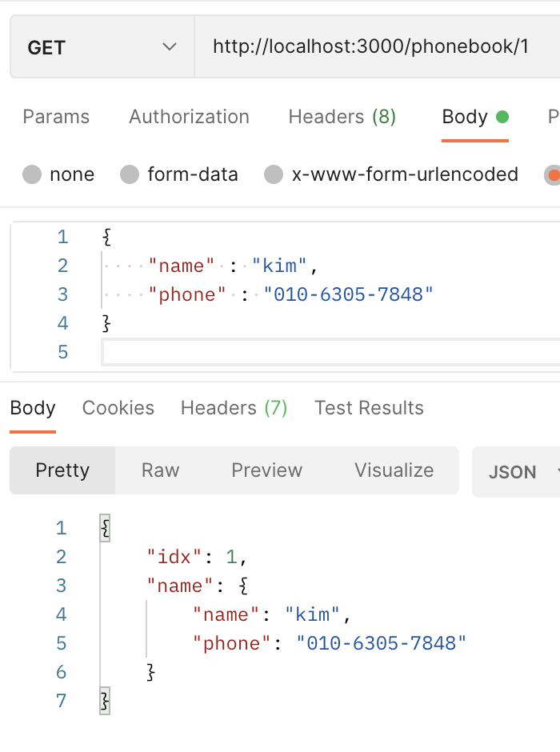Screen dimensions: 560x752
Task: Open the Authorization tab
Action: click(x=189, y=117)
